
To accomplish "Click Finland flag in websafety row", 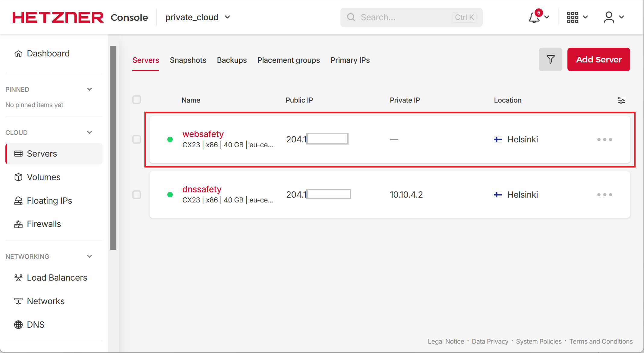I will (498, 139).
